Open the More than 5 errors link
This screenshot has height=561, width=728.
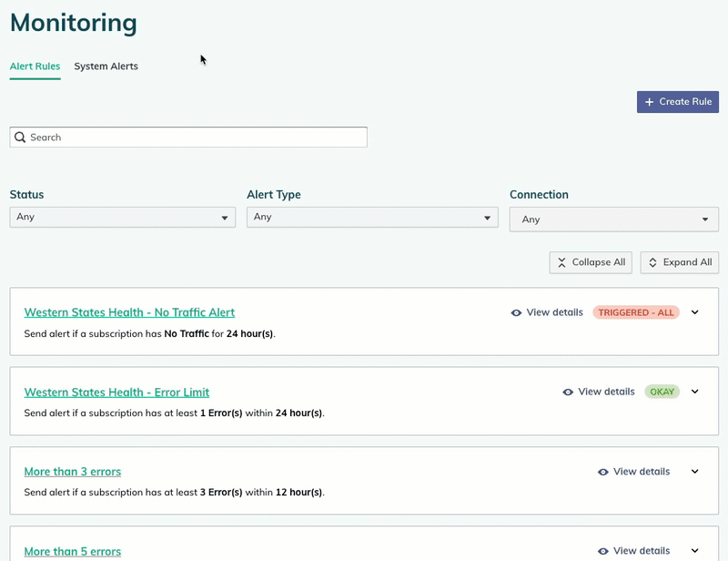[x=73, y=552]
